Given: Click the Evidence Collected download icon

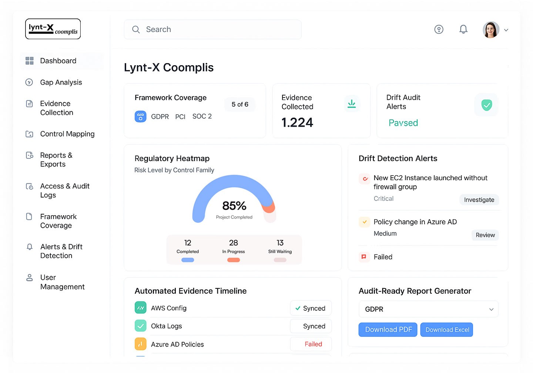Looking at the screenshot, I should click(x=352, y=104).
